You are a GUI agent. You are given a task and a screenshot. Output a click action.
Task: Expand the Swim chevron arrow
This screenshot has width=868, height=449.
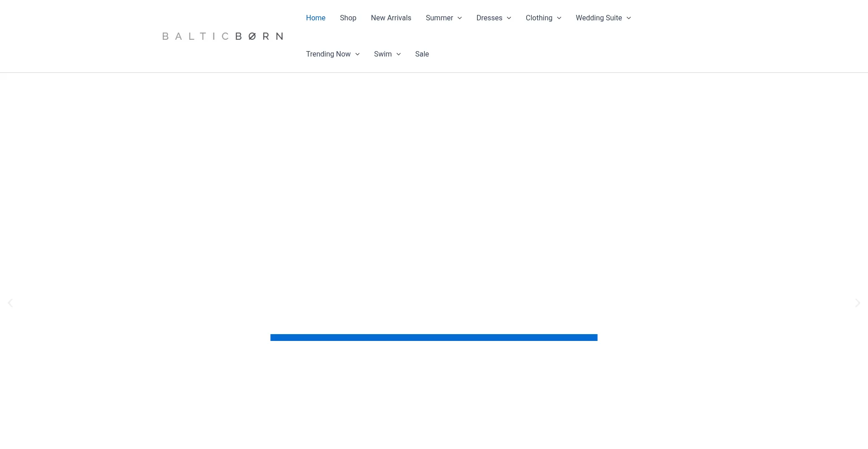click(399, 54)
